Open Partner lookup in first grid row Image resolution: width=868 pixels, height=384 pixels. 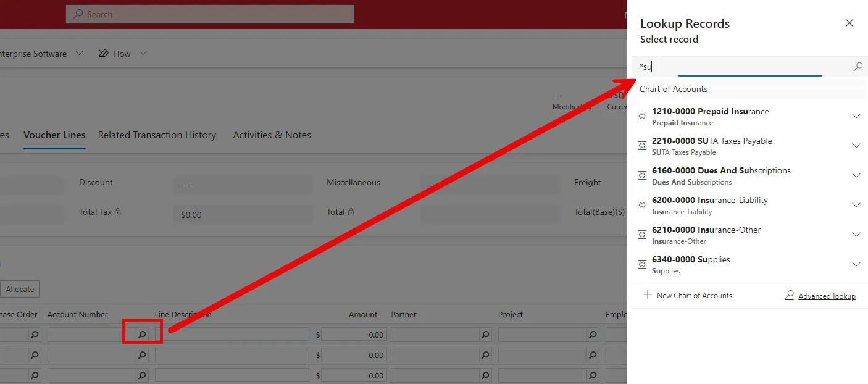click(x=485, y=335)
